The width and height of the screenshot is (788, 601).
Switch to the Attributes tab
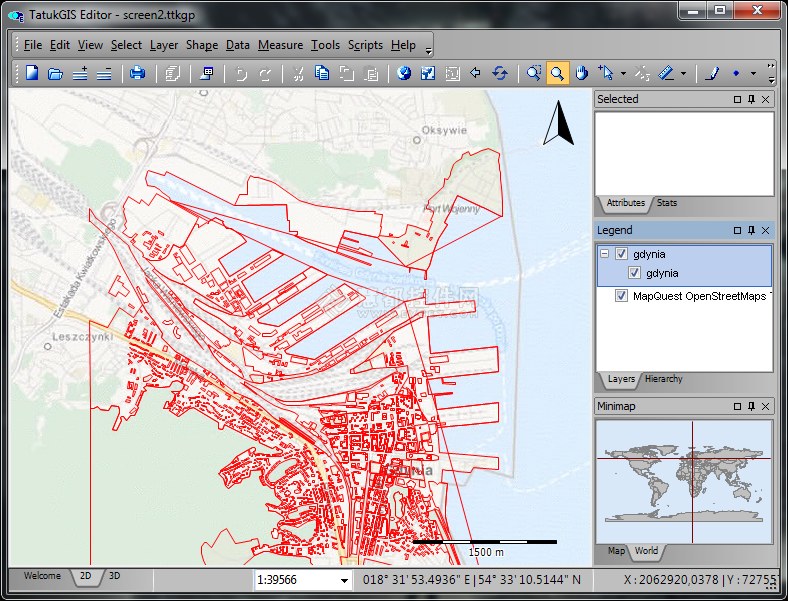click(625, 203)
